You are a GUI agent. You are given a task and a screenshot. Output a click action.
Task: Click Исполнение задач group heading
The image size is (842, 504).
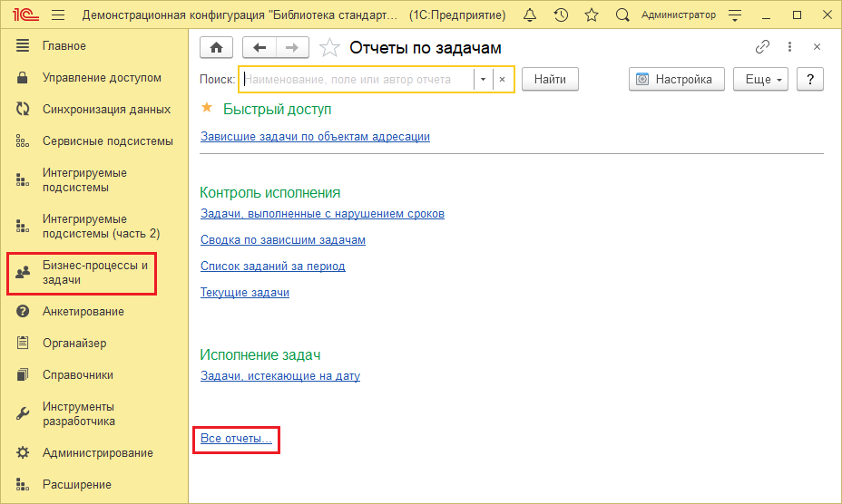pyautogui.click(x=259, y=354)
